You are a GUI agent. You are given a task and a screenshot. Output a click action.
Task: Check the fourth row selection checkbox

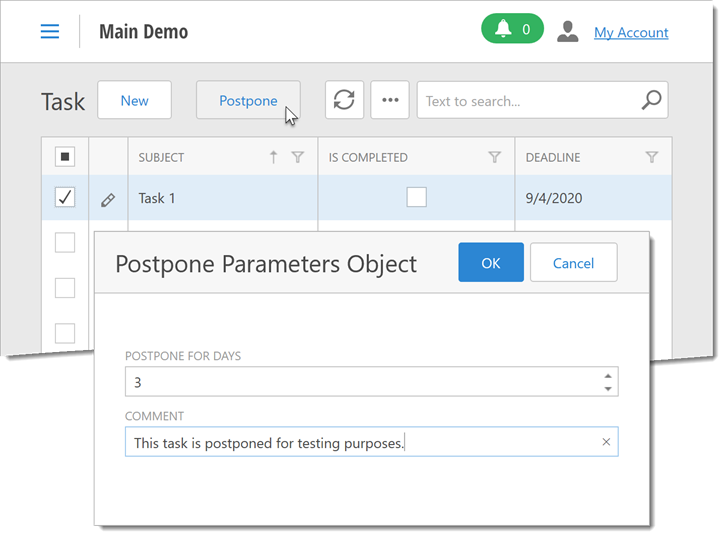tap(65, 333)
